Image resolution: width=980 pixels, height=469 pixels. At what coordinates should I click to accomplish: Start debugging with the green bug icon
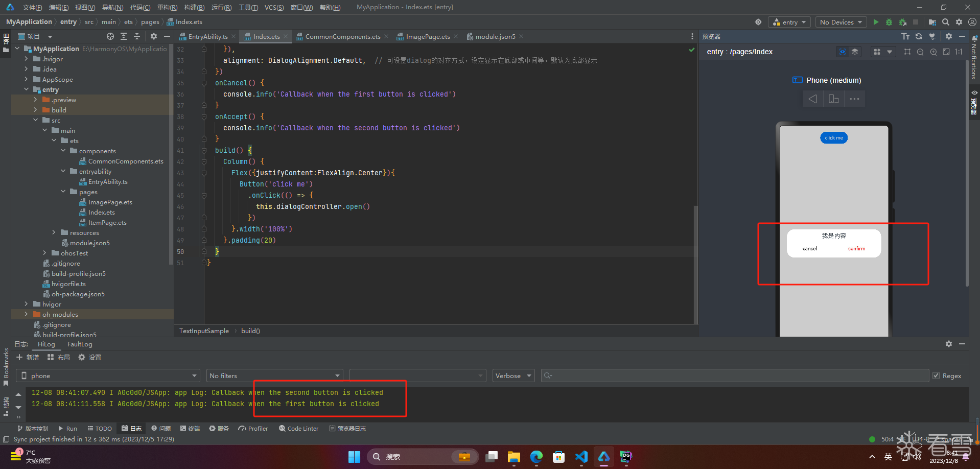pyautogui.click(x=889, y=22)
